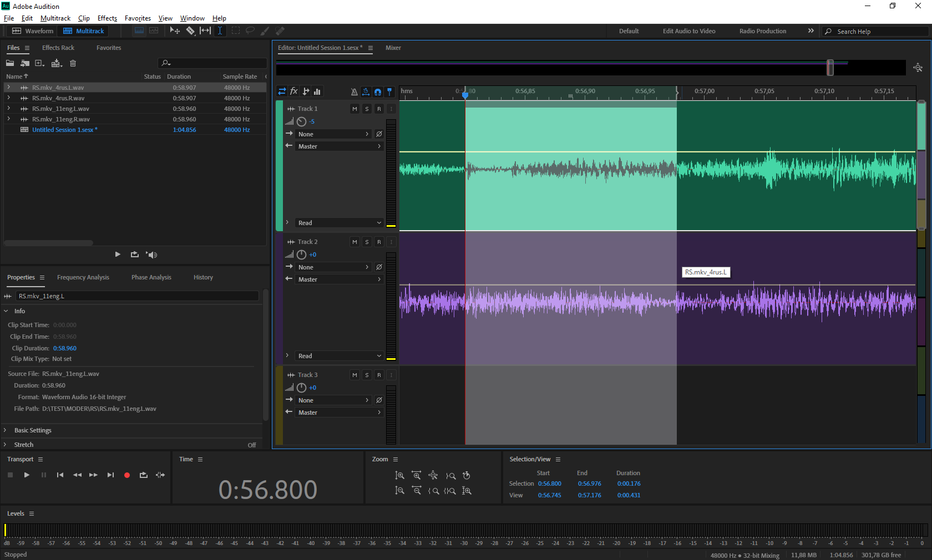The width and height of the screenshot is (932, 560).
Task: Click Zoom In Time icon
Action: [417, 476]
